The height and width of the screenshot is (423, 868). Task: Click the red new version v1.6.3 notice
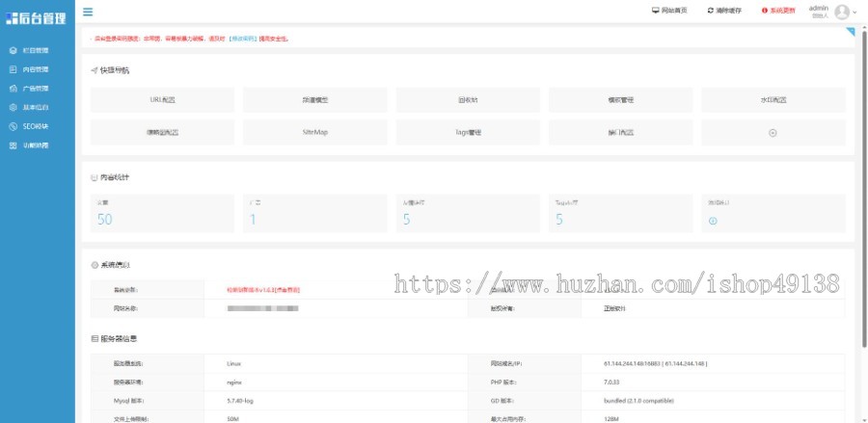coord(263,290)
